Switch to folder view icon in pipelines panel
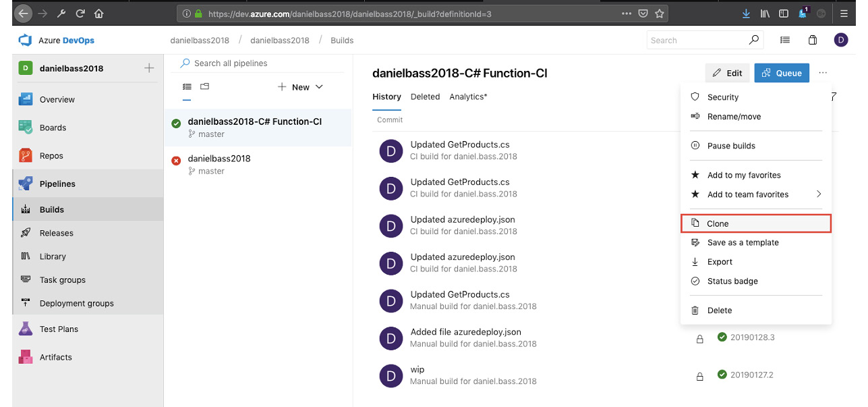868x407 pixels. click(x=204, y=86)
